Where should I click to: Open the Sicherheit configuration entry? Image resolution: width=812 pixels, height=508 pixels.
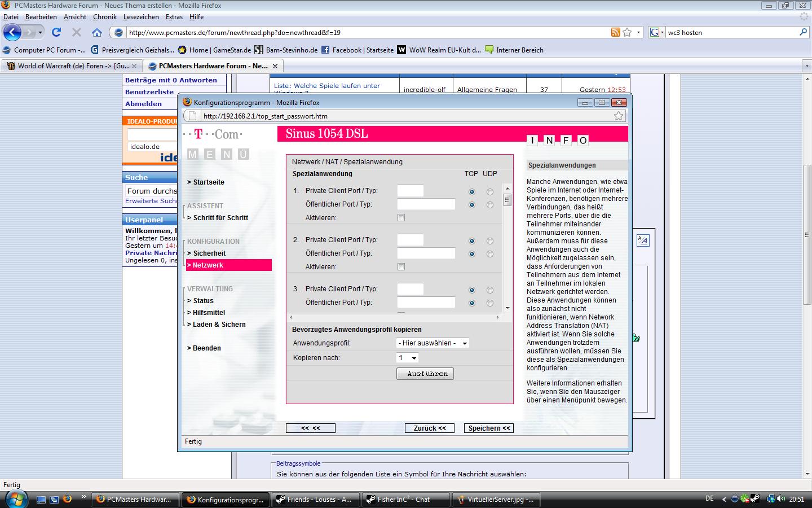click(206, 253)
